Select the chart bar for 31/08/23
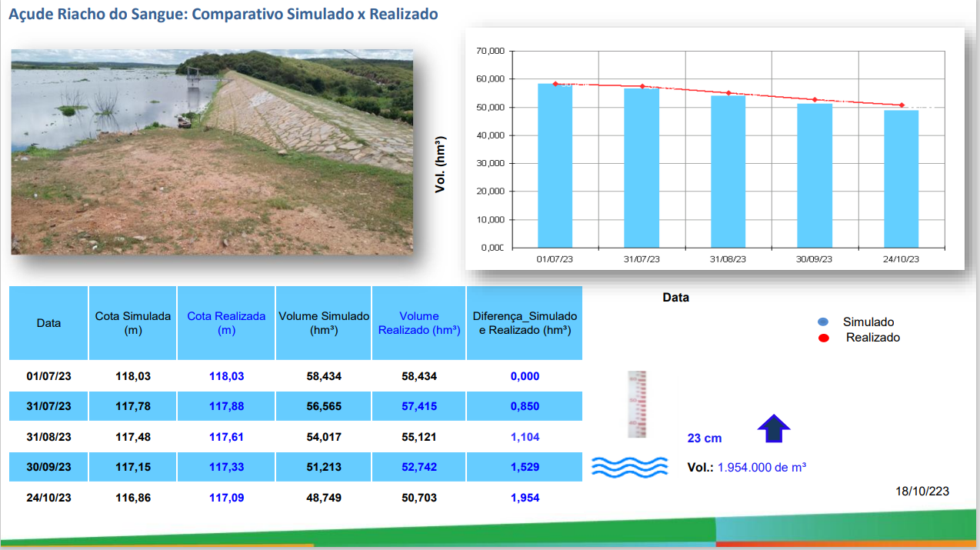980x550 pixels. (x=728, y=172)
